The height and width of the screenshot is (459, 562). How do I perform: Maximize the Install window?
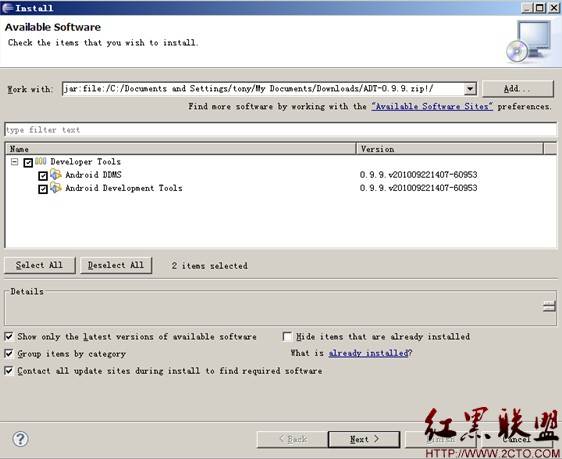(540, 8)
